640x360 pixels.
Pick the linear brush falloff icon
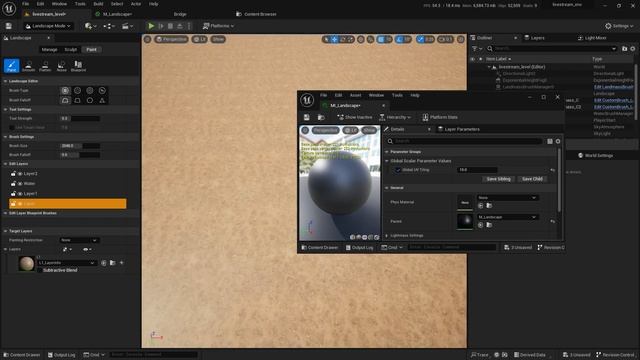tap(78, 100)
